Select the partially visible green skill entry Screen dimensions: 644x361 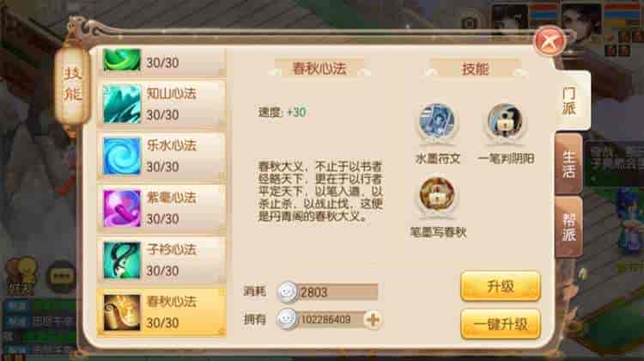click(161, 62)
